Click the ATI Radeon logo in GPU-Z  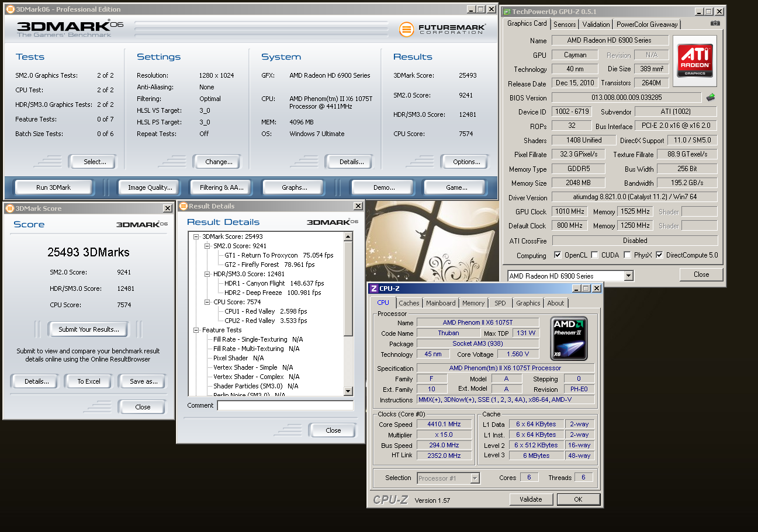tap(694, 60)
